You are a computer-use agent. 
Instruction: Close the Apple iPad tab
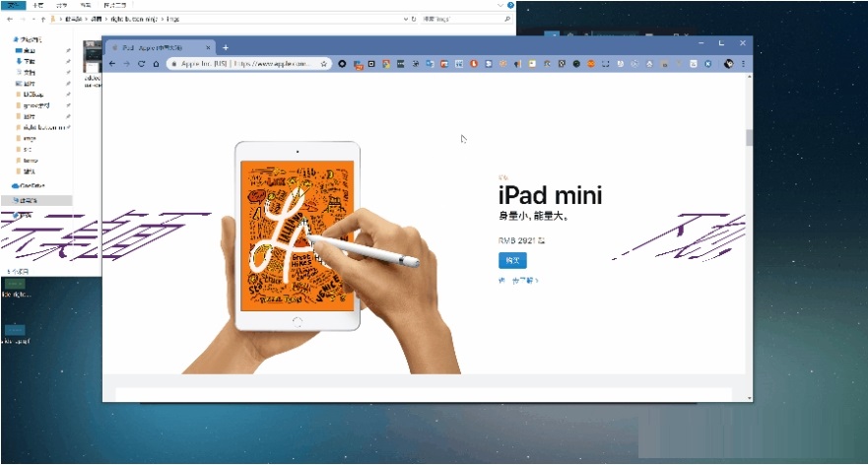coord(208,47)
